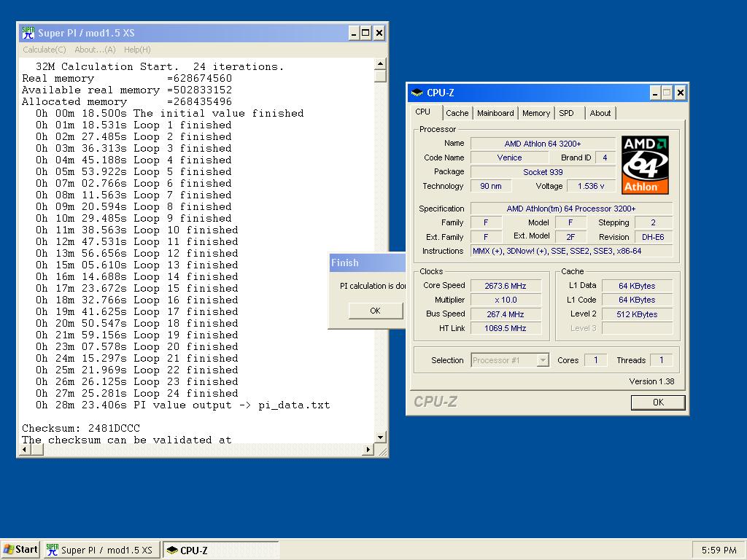Click the vertical scrollbar down arrow in Super PI
The width and height of the screenshot is (747, 560).
click(380, 437)
